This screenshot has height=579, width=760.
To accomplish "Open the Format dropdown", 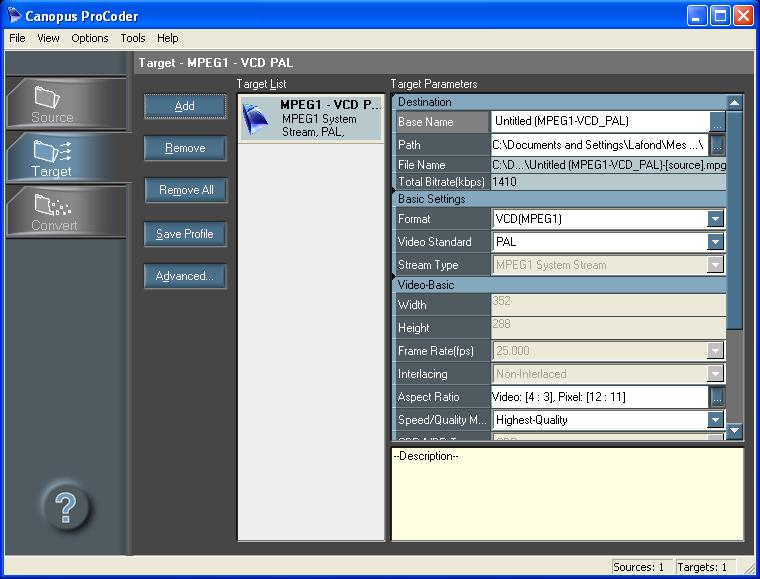I will click(715, 219).
